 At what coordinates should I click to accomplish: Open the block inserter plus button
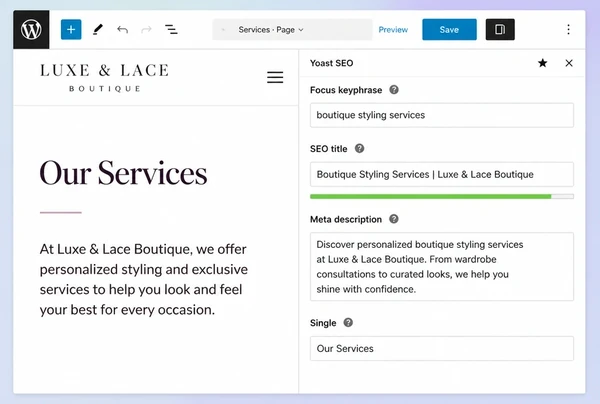tap(71, 29)
